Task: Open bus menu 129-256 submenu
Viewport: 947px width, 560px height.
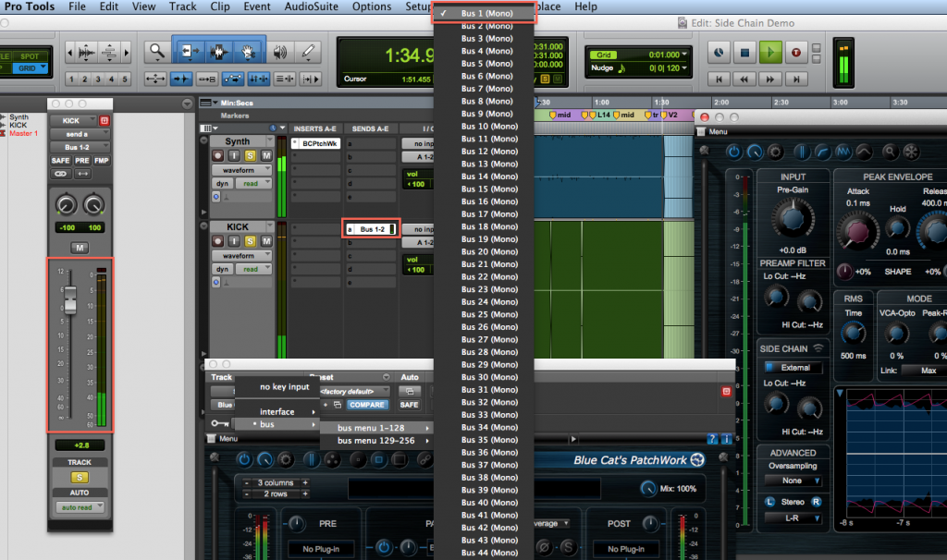Action: point(376,441)
